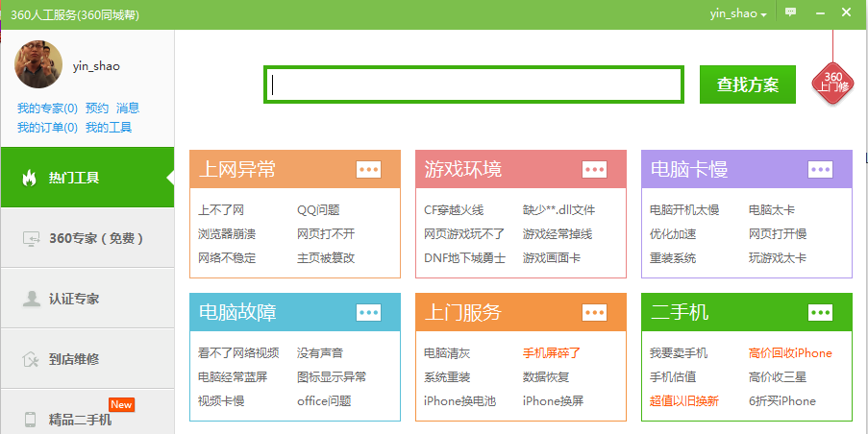Open 我的专家(0) link
Screen dimensions: 868x434
point(47,108)
